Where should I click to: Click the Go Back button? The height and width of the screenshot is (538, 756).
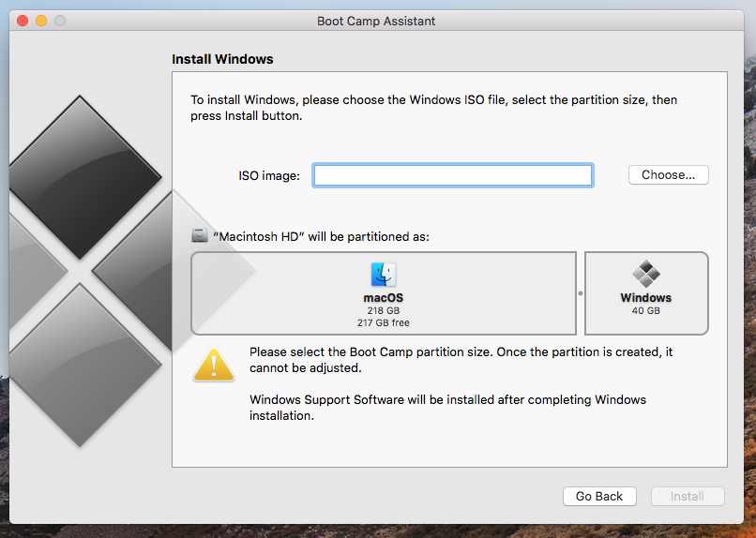pyautogui.click(x=599, y=496)
